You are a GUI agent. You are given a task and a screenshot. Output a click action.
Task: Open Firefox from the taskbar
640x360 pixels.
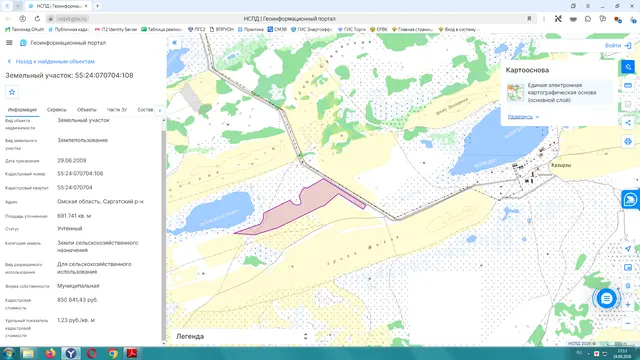(50, 353)
